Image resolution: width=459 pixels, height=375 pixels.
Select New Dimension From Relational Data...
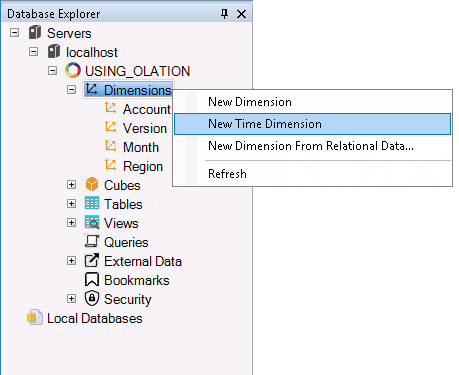[312, 146]
